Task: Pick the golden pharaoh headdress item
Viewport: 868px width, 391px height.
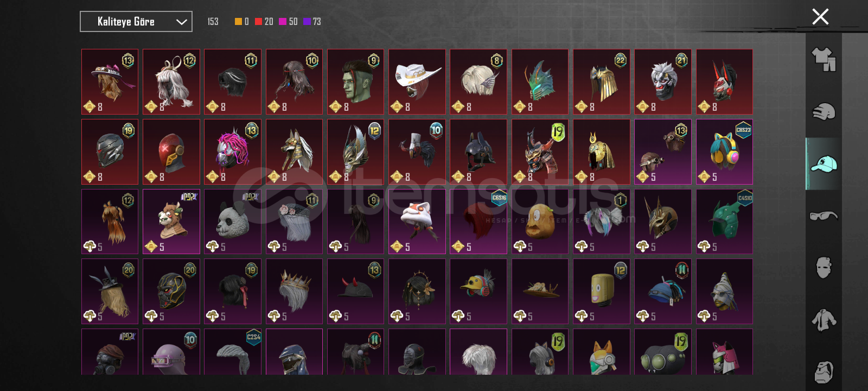Action: click(602, 152)
